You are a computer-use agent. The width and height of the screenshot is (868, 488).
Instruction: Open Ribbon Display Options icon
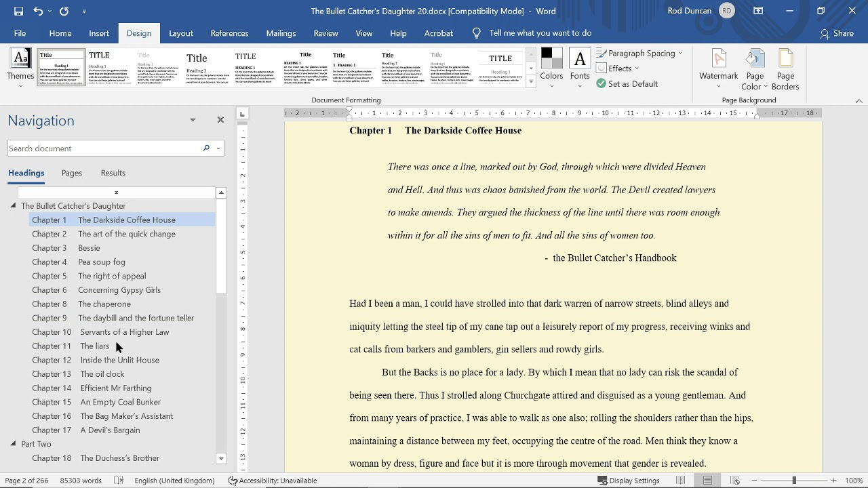[758, 11]
